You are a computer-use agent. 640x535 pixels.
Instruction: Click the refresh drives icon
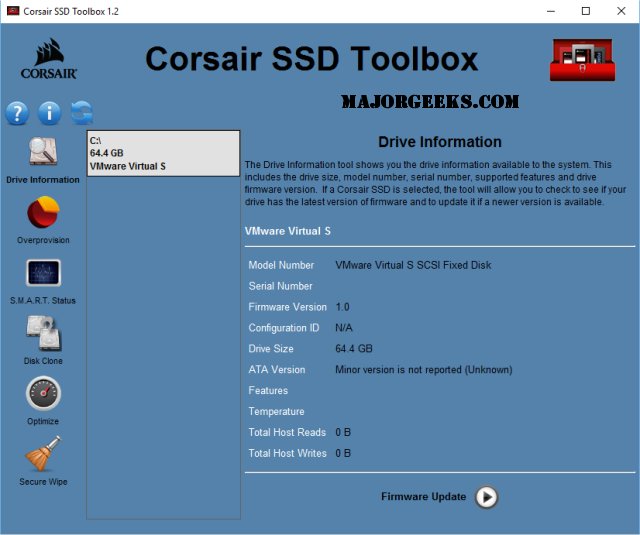tap(82, 113)
